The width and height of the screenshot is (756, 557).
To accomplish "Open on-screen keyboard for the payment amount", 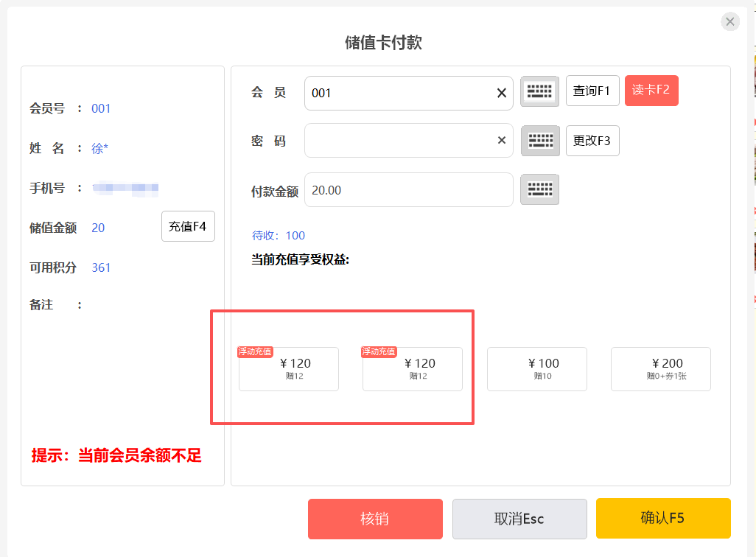I will [539, 189].
